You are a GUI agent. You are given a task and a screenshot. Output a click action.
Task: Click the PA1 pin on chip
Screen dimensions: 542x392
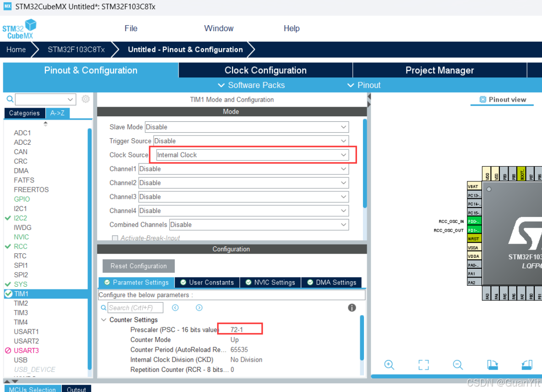[x=474, y=274]
